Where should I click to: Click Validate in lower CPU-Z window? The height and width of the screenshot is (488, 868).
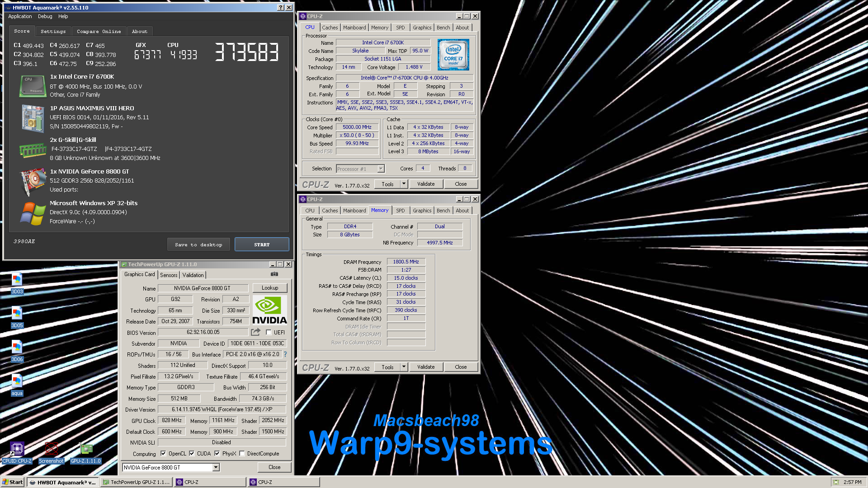[426, 367]
